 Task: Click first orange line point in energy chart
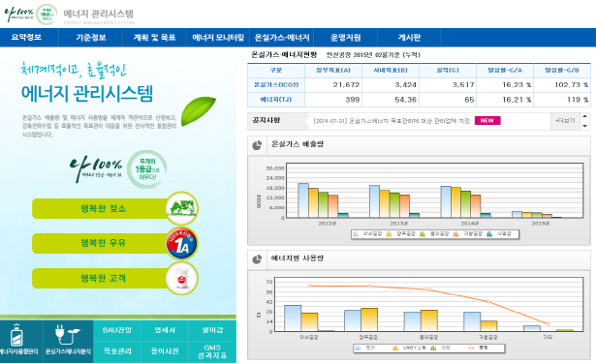pyautogui.click(x=309, y=286)
